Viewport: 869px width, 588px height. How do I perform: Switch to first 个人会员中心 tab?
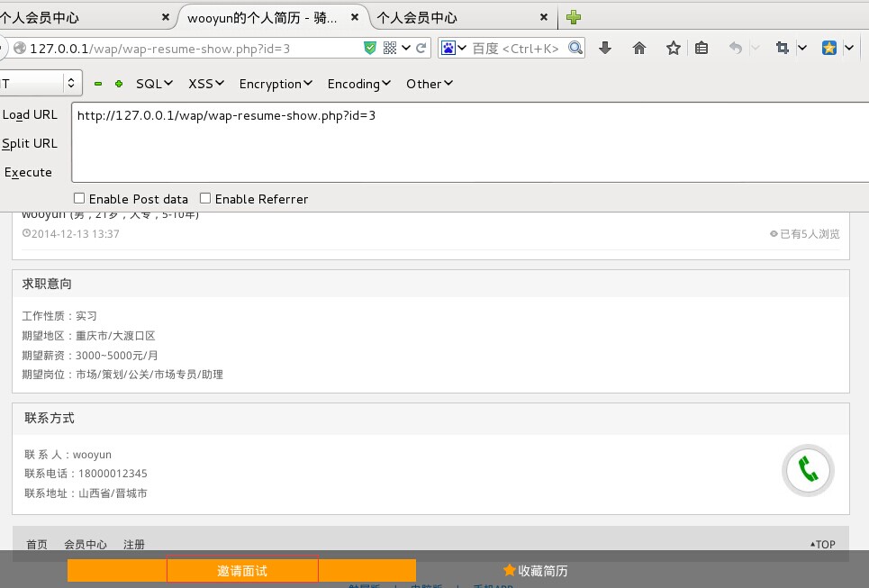tap(40, 18)
